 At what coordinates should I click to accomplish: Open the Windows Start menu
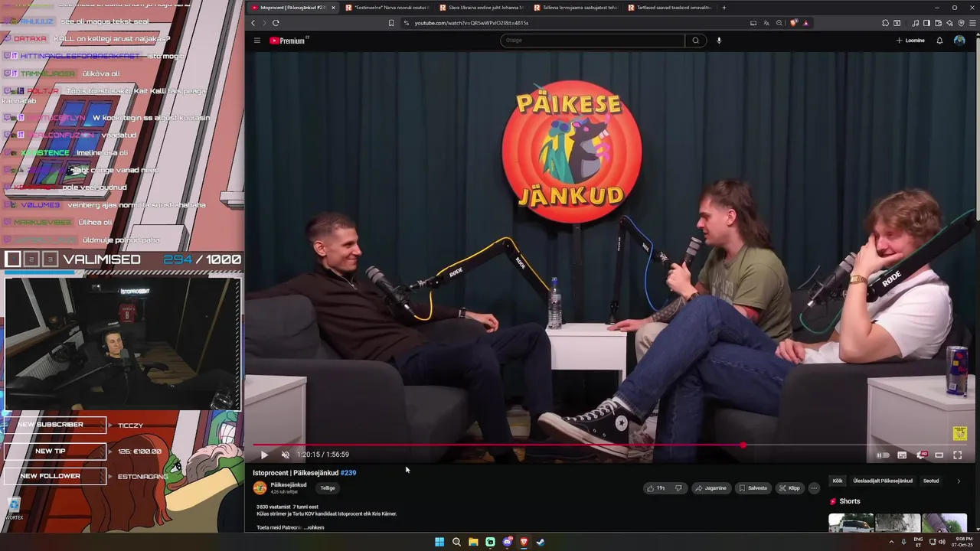(439, 542)
